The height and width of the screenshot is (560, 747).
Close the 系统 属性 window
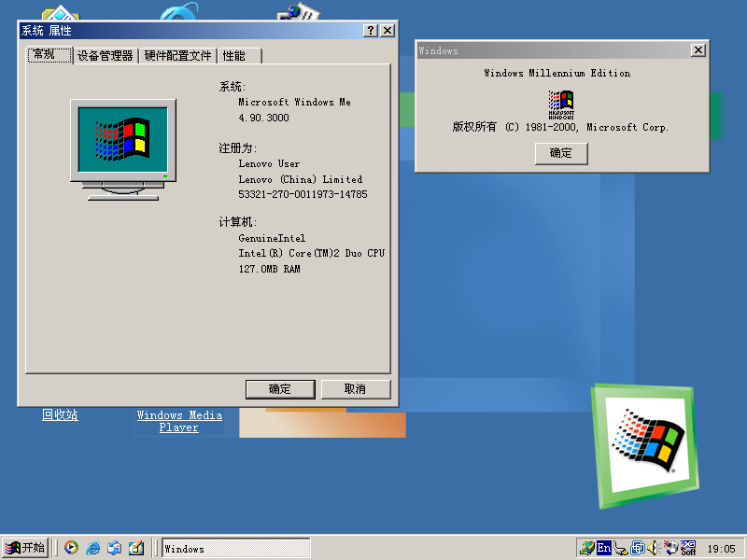pyautogui.click(x=388, y=31)
